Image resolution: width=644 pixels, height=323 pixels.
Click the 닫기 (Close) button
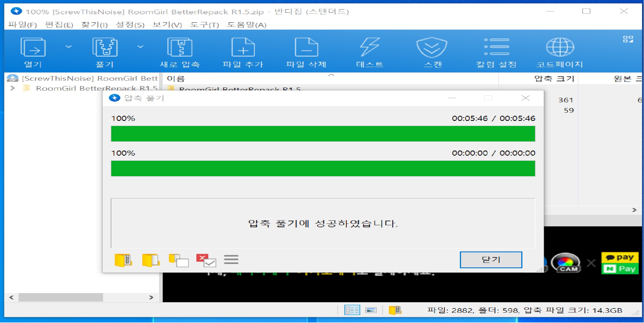coord(491,260)
